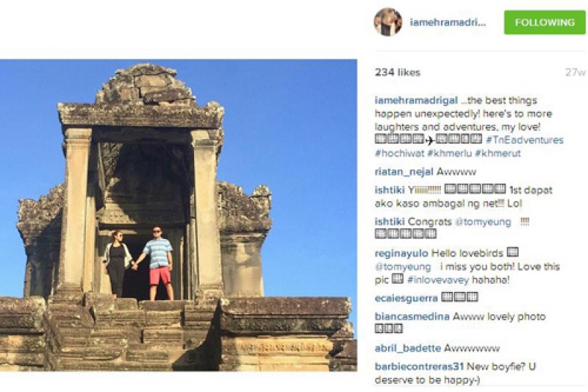Select the #khmerut hashtag

pos(498,153)
